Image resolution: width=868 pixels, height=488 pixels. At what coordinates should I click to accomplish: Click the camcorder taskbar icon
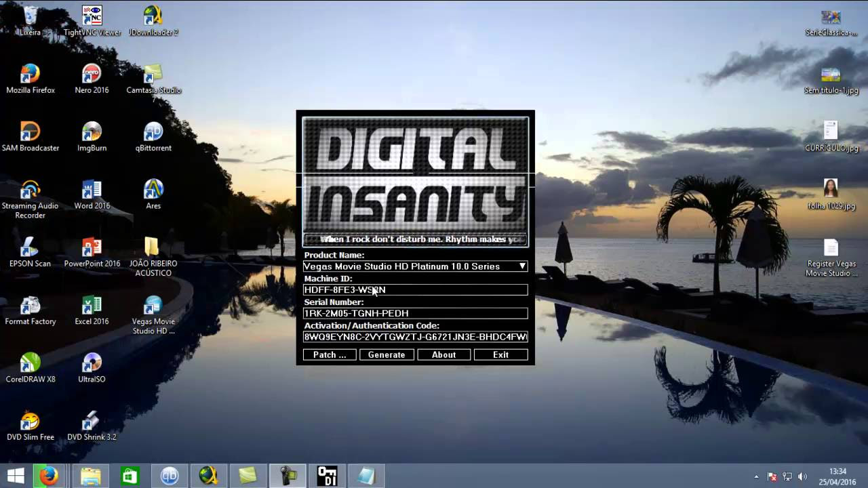[288, 476]
